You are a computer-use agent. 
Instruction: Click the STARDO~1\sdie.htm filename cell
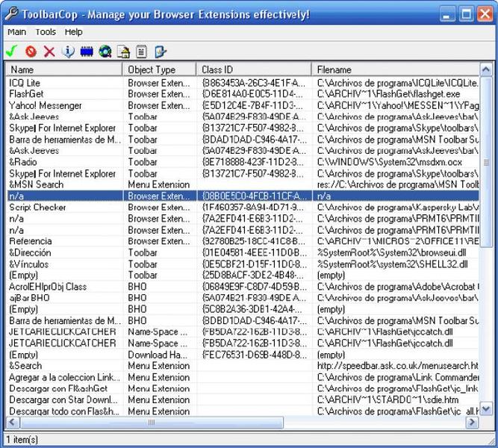(387, 399)
